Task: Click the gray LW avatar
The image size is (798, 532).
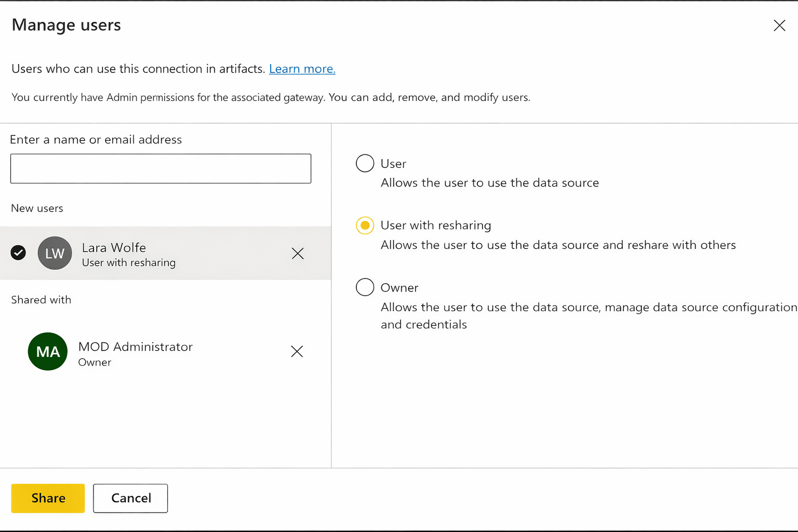Action: pyautogui.click(x=55, y=254)
